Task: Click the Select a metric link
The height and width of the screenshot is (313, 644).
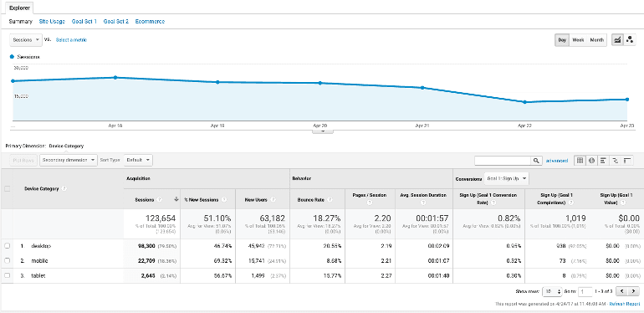Action: [71, 40]
